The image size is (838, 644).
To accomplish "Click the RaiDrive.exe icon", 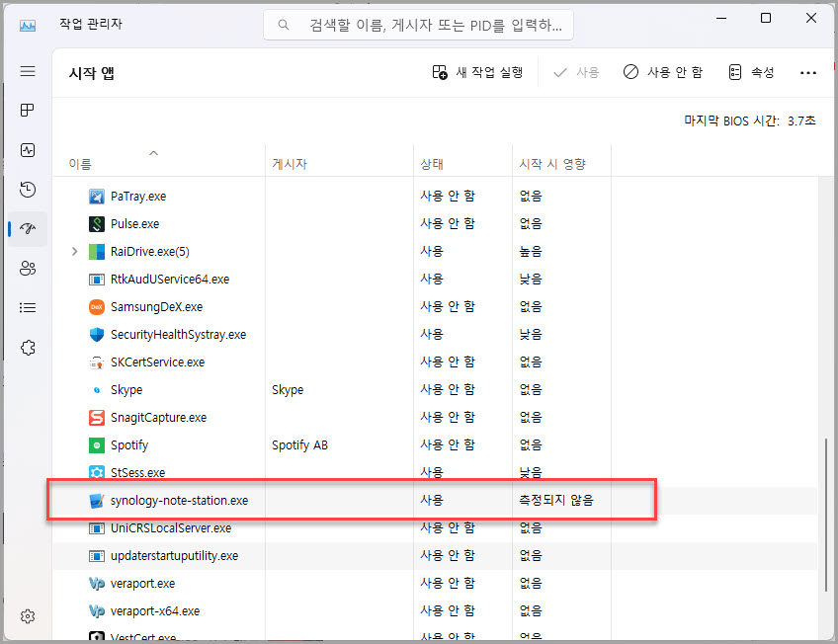I will click(96, 252).
